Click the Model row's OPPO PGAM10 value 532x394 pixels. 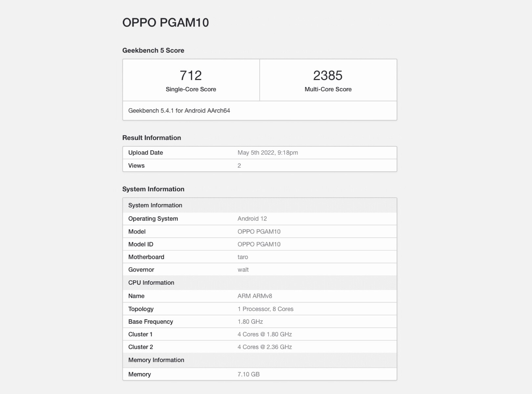pyautogui.click(x=259, y=232)
